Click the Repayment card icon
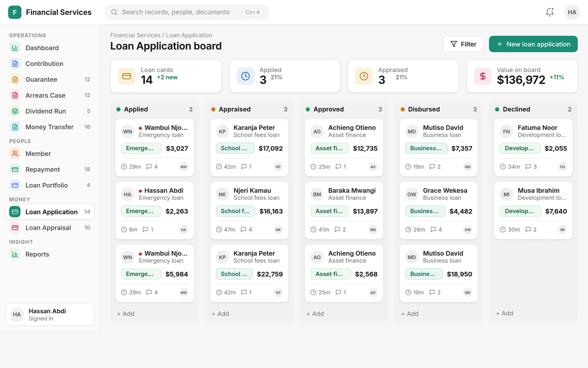The width and height of the screenshot is (588, 368). 15,169
